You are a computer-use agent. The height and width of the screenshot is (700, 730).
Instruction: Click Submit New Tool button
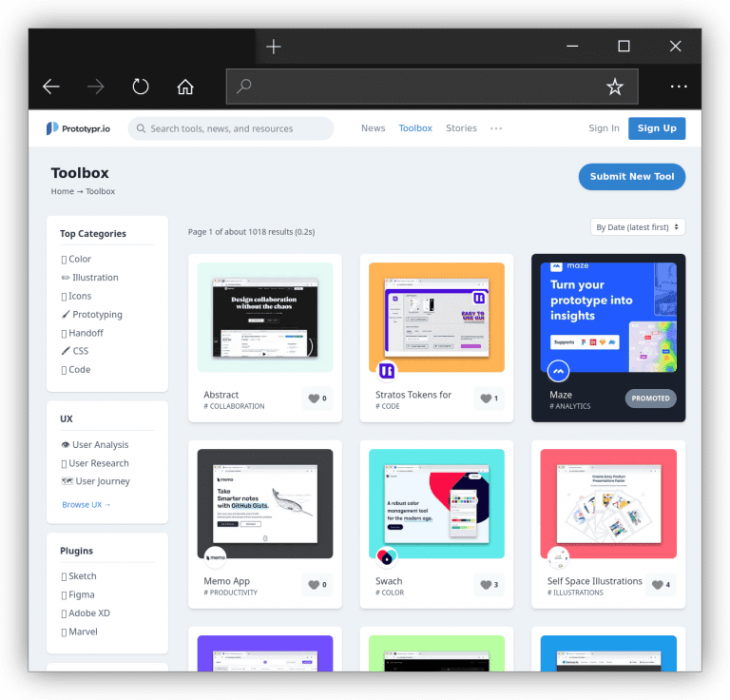pyautogui.click(x=632, y=177)
